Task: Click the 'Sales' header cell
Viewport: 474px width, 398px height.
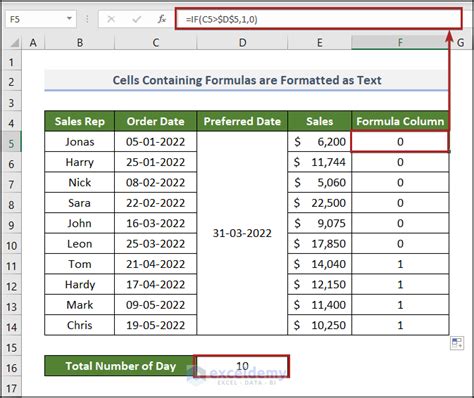Action: (320, 121)
